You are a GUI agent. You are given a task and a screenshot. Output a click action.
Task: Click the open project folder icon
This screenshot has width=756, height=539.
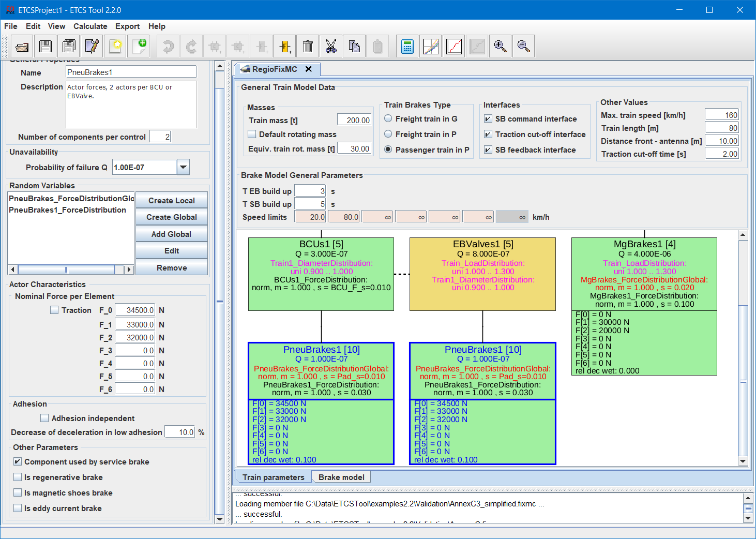22,47
